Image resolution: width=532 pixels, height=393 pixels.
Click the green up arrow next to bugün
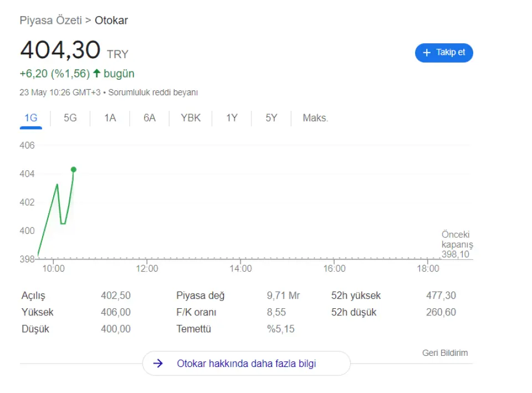tap(96, 73)
